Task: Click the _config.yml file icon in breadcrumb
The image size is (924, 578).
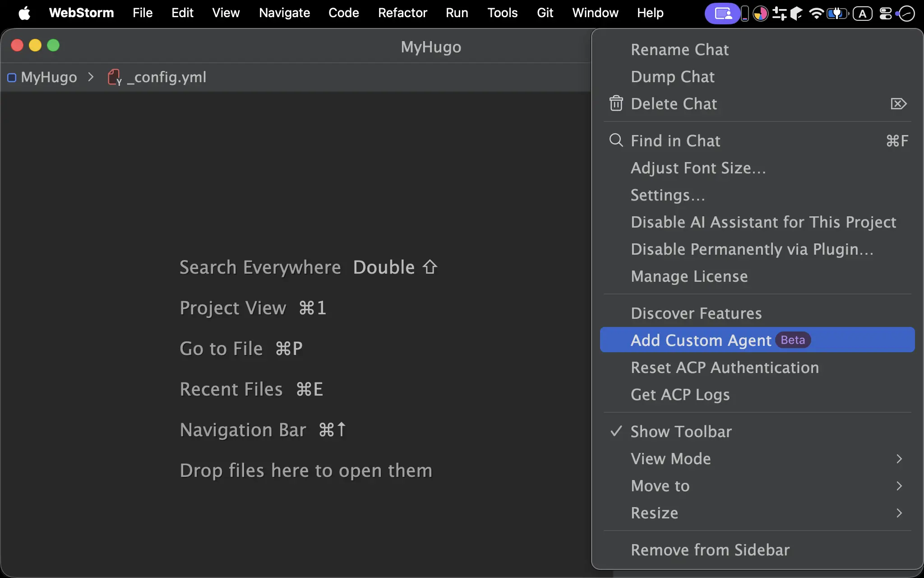Action: 115,77
